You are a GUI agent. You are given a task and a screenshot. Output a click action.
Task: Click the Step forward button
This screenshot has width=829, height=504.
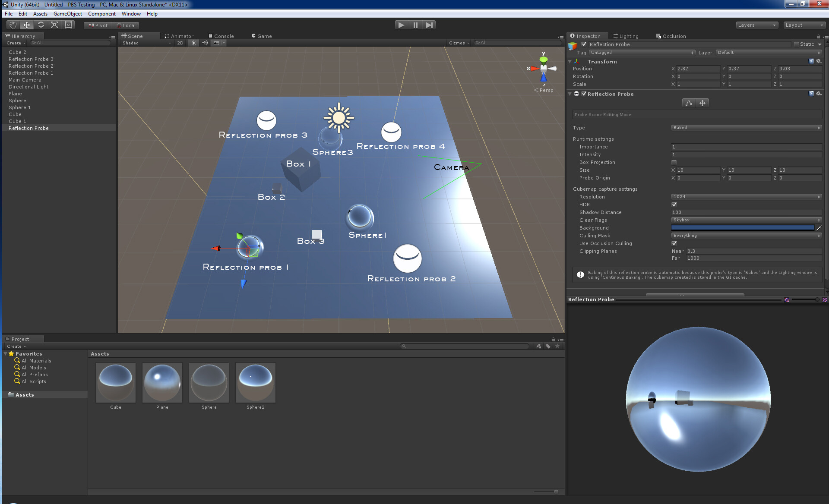[x=429, y=25]
